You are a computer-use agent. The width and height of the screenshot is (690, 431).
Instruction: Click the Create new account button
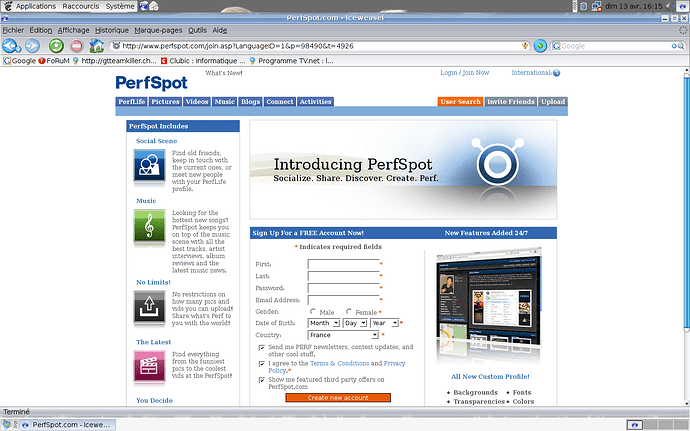tap(337, 398)
